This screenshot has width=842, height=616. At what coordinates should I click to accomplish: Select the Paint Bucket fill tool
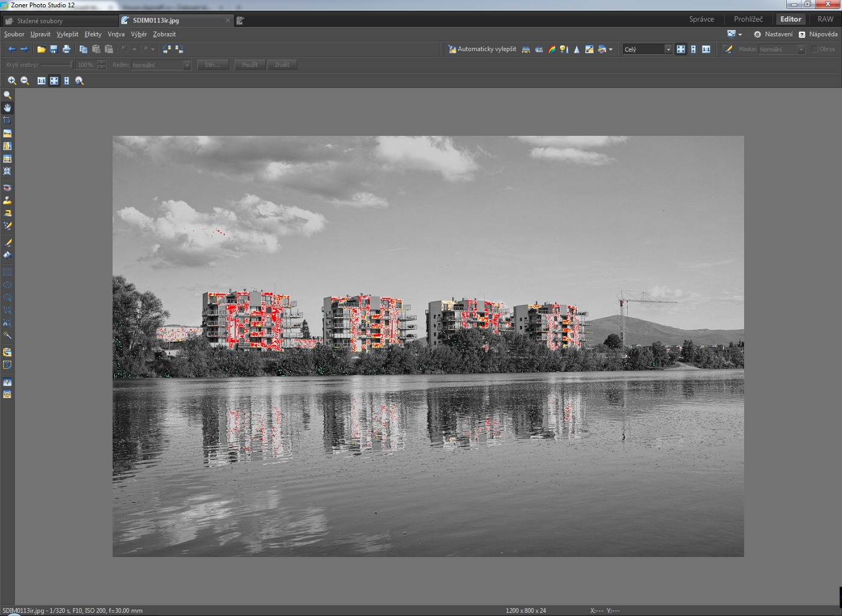[7, 255]
